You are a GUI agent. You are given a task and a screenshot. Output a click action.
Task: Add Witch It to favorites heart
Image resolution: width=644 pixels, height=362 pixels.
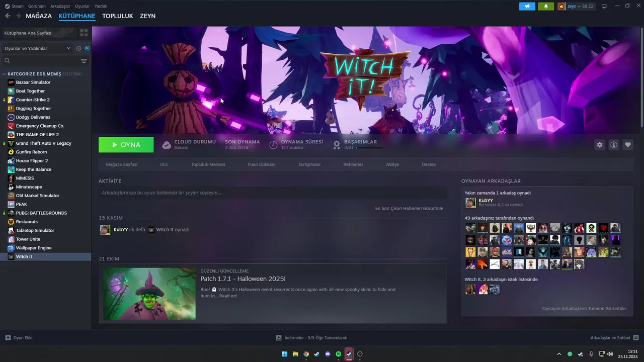point(628,145)
